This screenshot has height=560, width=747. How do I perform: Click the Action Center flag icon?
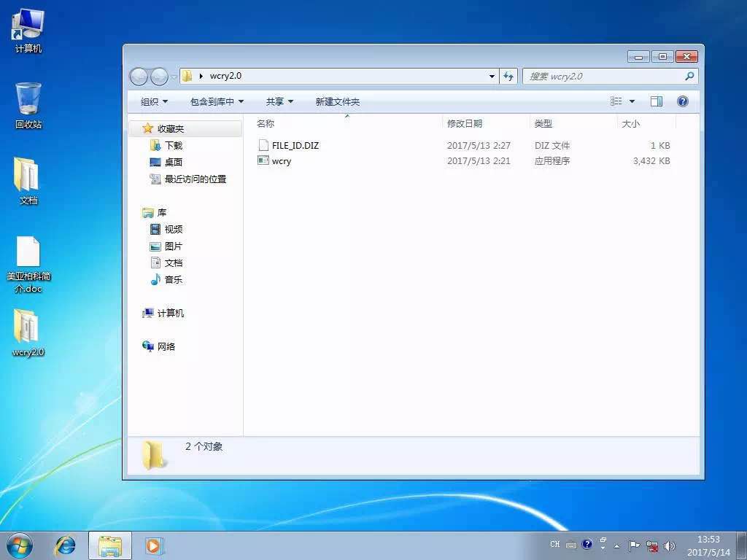pos(633,545)
